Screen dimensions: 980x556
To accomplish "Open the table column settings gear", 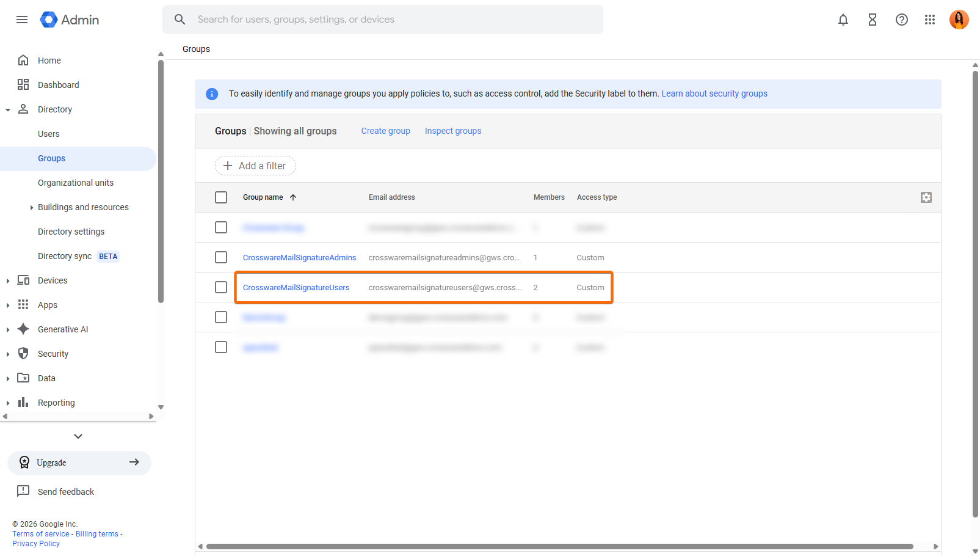I will point(926,197).
